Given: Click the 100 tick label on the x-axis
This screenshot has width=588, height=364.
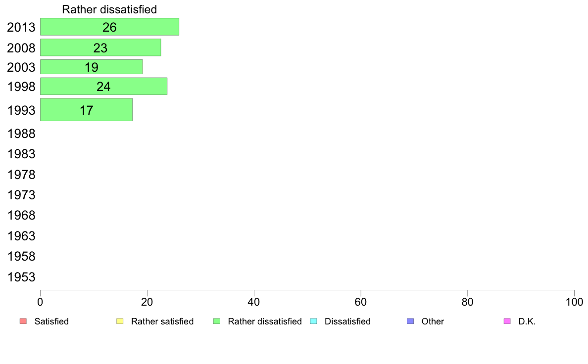Looking at the screenshot, I should click(x=574, y=301).
